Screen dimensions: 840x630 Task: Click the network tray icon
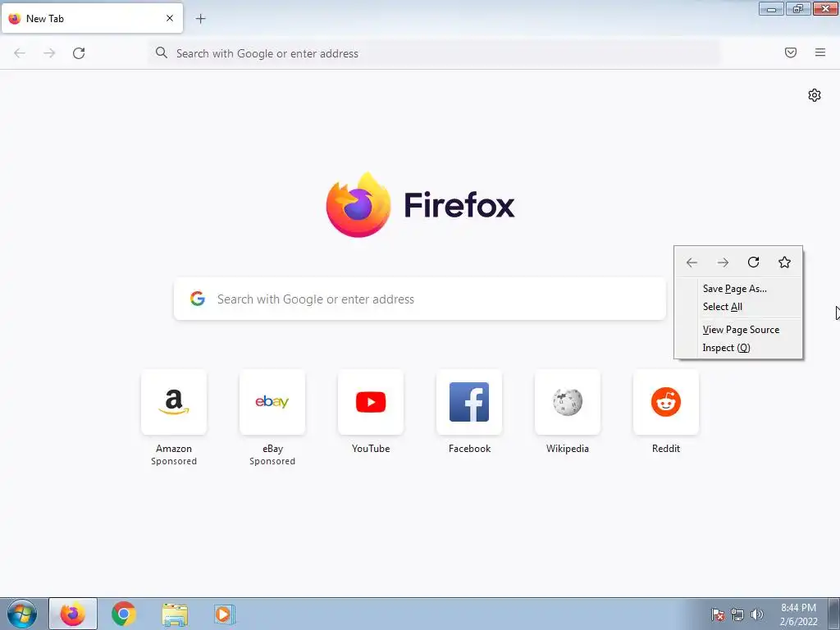click(737, 614)
